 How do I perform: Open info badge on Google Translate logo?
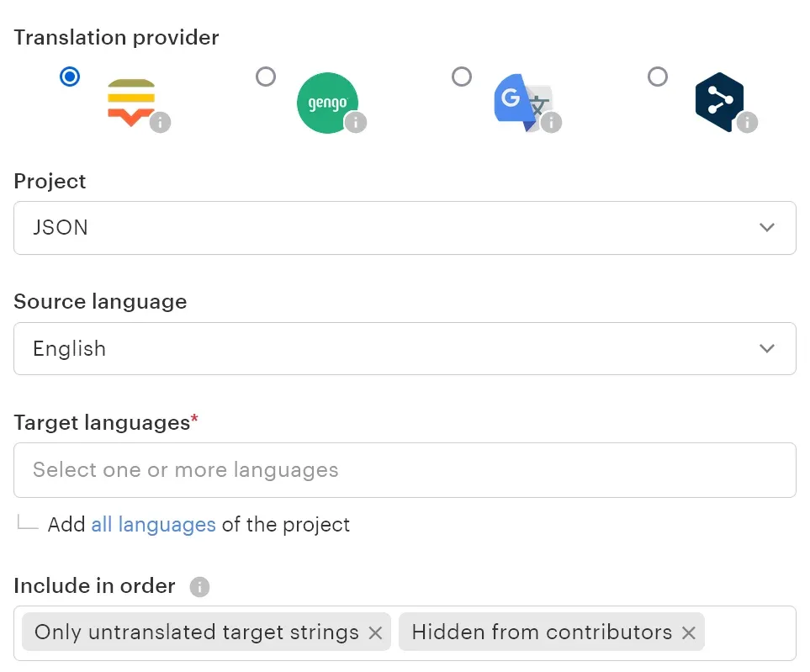click(551, 123)
